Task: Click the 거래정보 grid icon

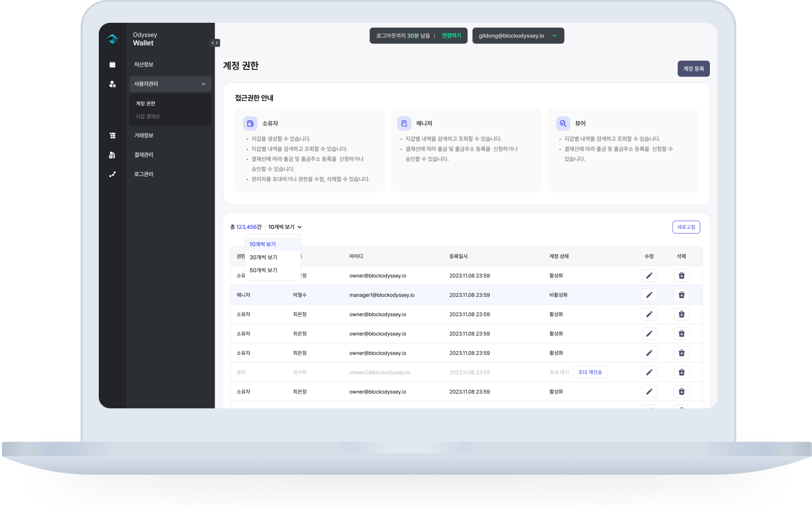Action: [x=113, y=135]
